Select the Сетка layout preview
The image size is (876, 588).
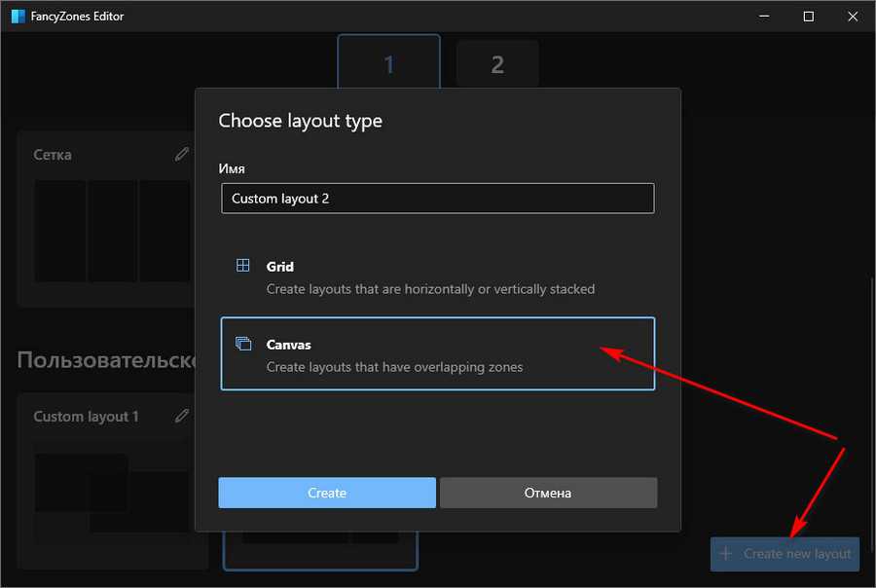(x=112, y=231)
